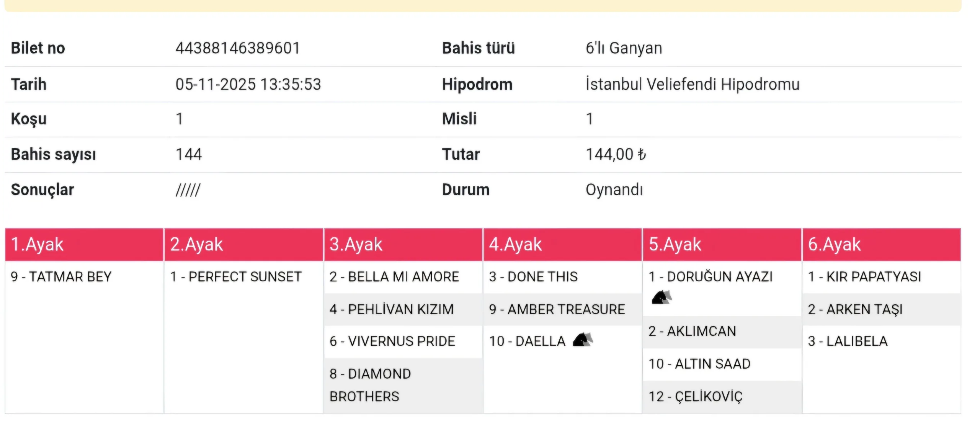Click the 2 - AKLIMCAN entry
This screenshot has height=433, width=980.
(692, 331)
